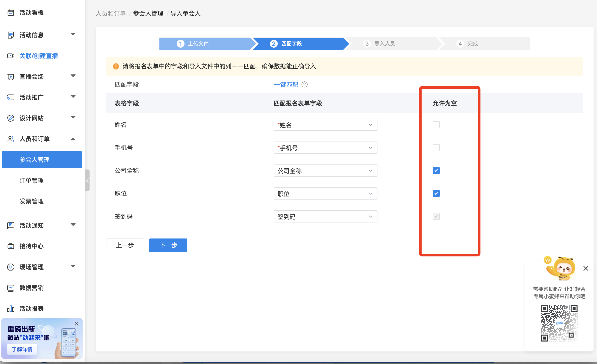Click the sidebar collapse handle
The image size is (597, 364).
coord(87,180)
